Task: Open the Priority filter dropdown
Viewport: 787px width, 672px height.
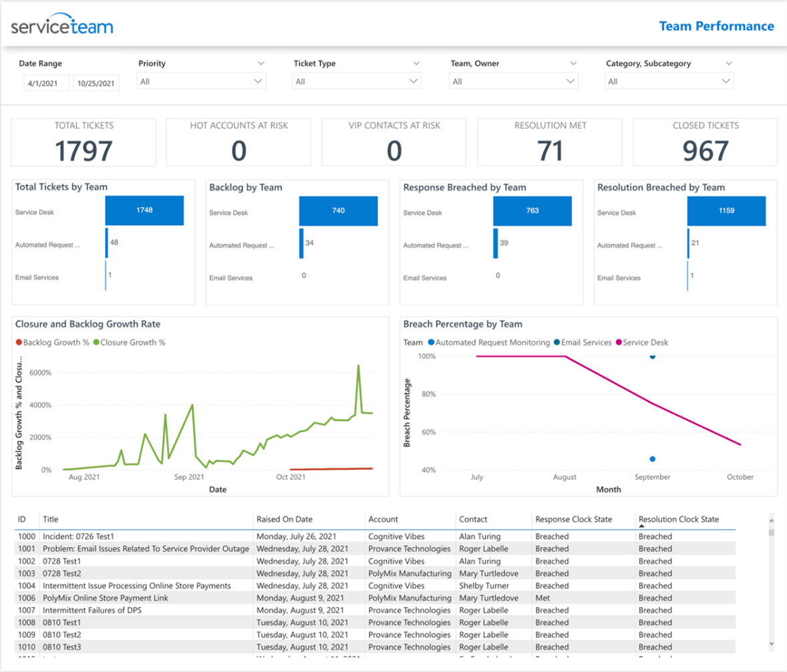Action: 259,80
